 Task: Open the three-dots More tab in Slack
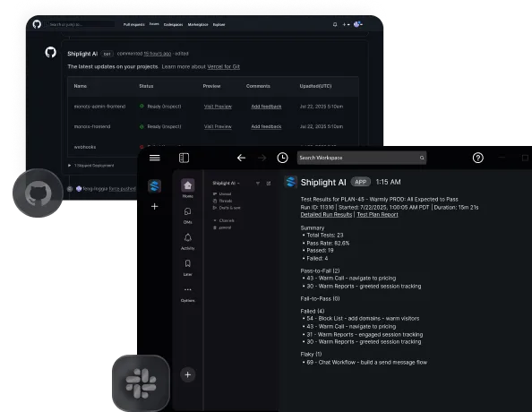(187, 295)
